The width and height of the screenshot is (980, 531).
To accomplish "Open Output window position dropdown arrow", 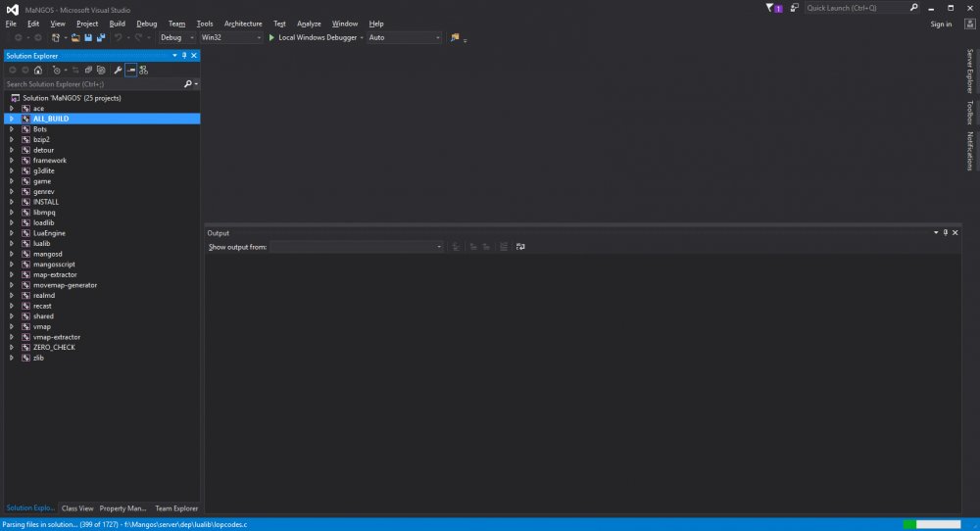I will pos(936,232).
